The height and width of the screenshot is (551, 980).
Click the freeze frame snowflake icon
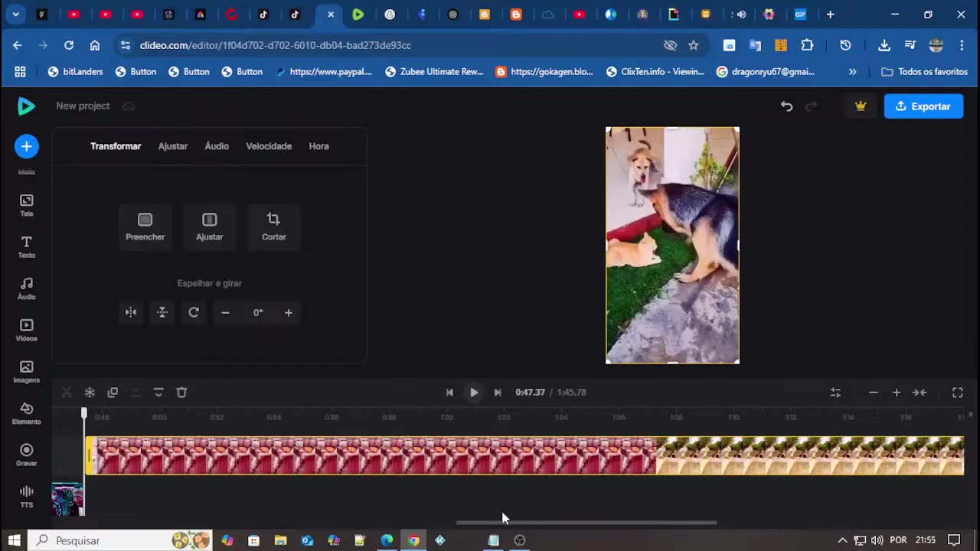click(x=90, y=393)
